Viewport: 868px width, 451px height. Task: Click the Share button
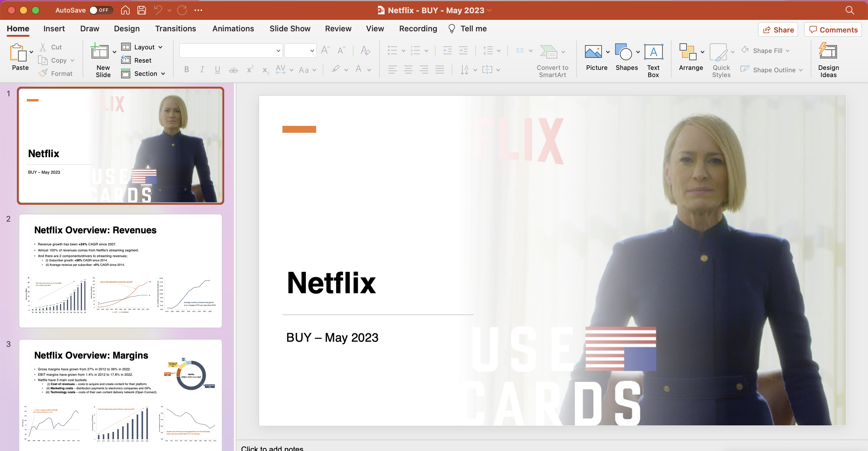(778, 30)
